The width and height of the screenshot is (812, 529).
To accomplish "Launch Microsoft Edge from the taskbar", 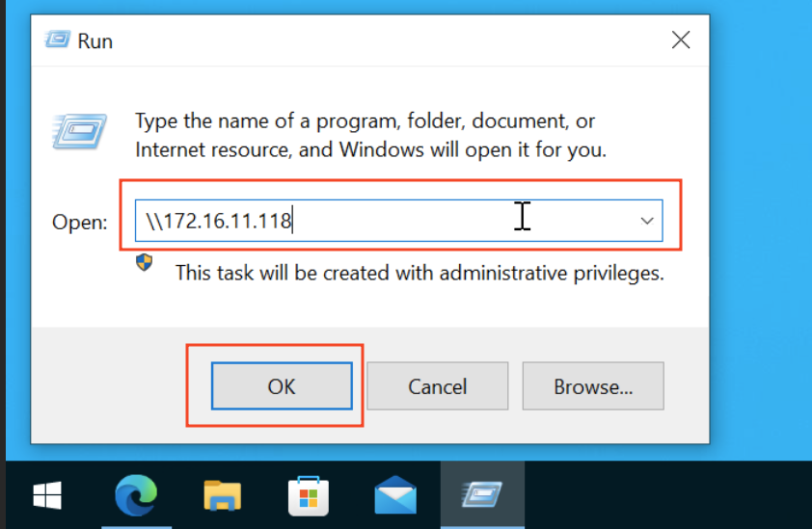I will 135,496.
